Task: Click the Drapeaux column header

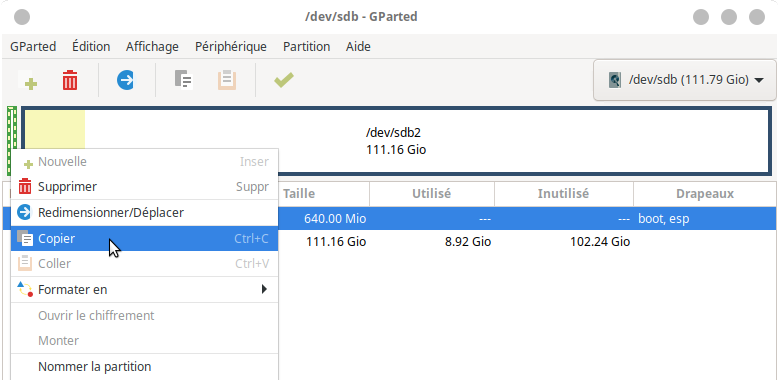Action: [x=705, y=193]
